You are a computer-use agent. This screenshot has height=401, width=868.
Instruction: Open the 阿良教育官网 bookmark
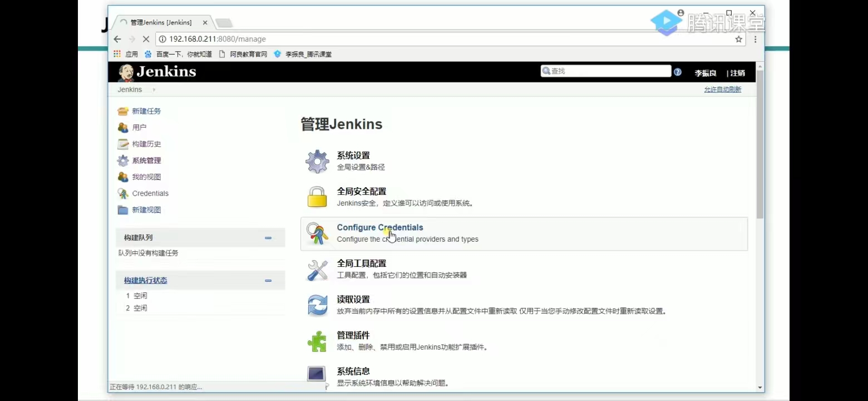click(243, 54)
